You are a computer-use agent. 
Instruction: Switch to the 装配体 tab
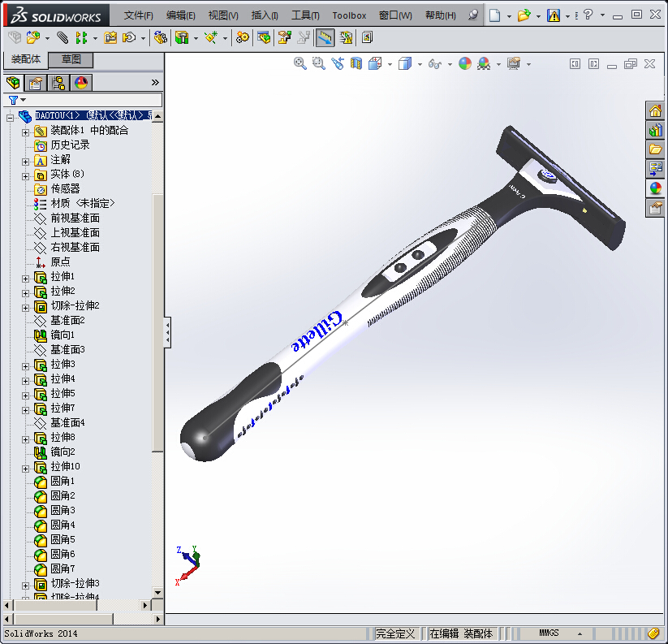pos(25,59)
